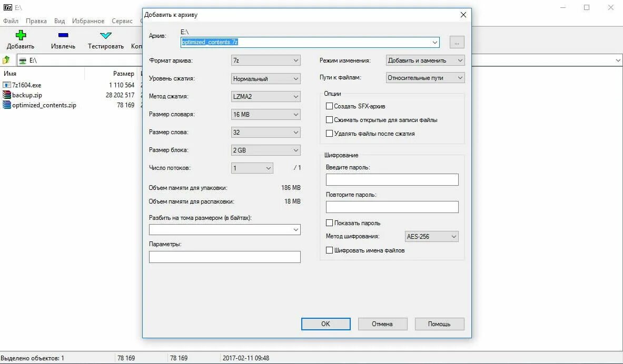
Task: Enable Показать пароль checkbox
Action: 329,223
